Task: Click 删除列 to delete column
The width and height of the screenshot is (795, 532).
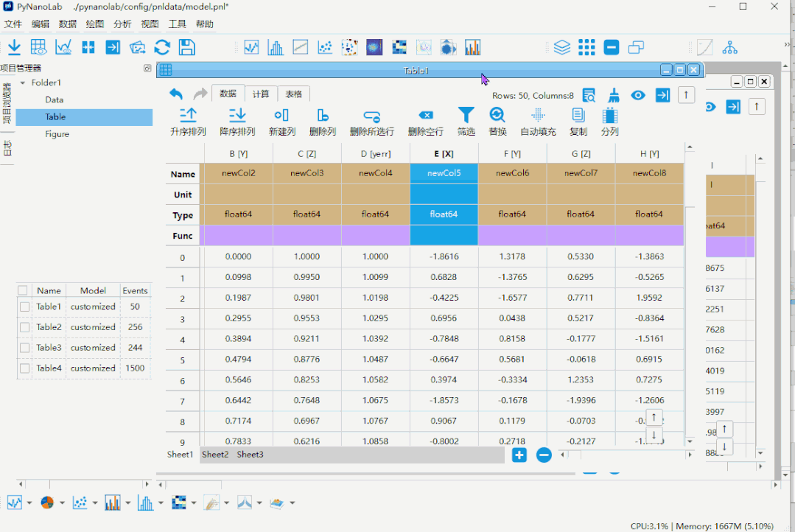Action: click(x=323, y=122)
